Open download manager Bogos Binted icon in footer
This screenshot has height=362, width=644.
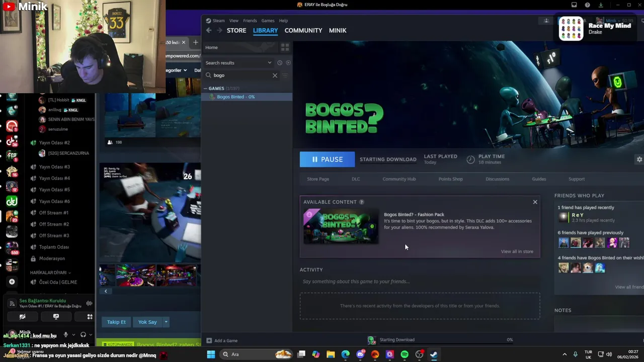pyautogui.click(x=371, y=340)
